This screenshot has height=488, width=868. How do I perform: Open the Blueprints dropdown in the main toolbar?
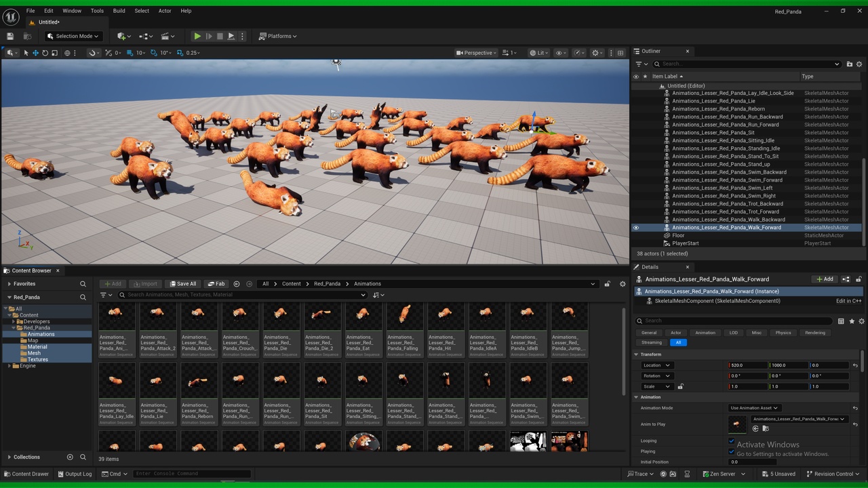click(x=146, y=36)
